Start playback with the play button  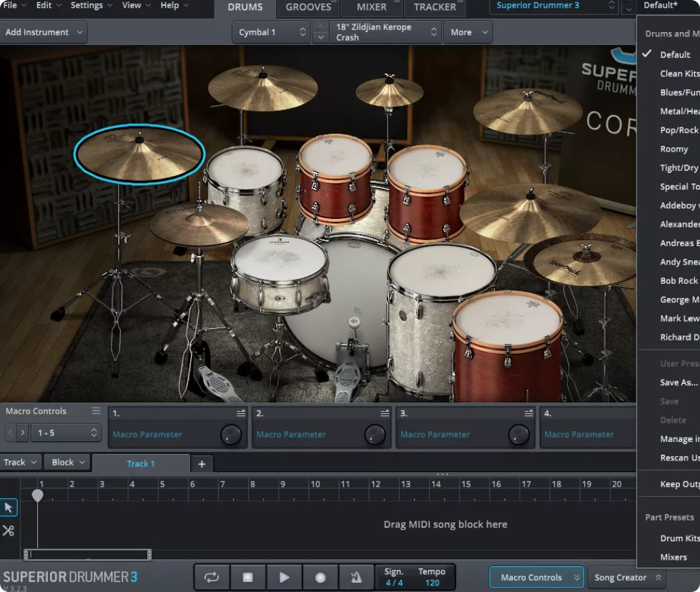[x=285, y=577]
